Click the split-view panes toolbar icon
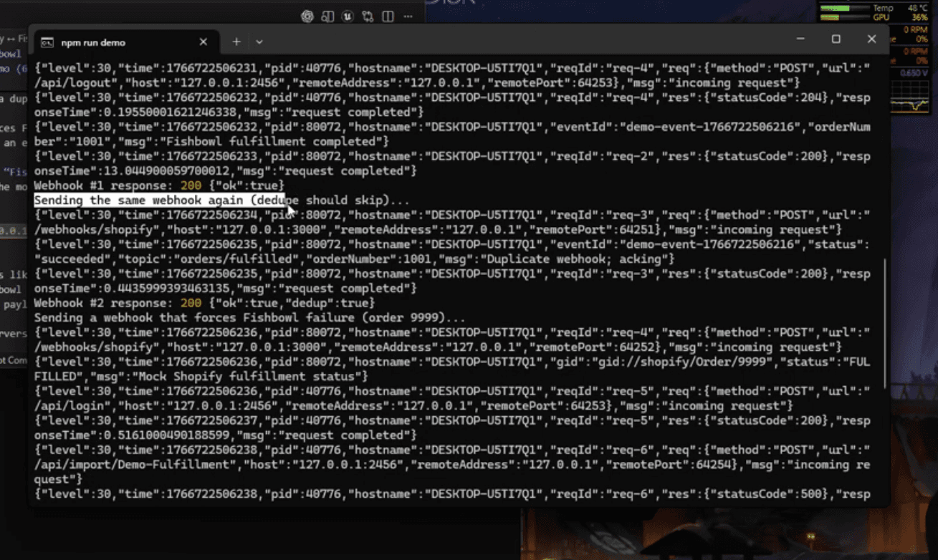This screenshot has height=560, width=938. pyautogui.click(x=388, y=16)
